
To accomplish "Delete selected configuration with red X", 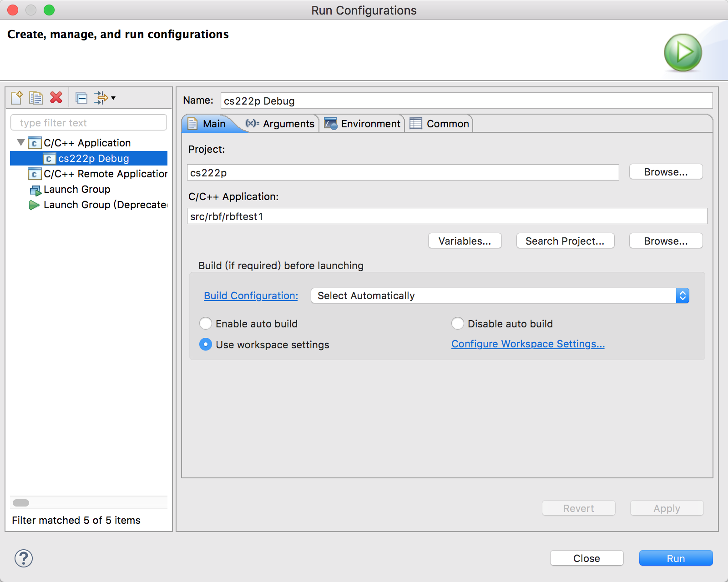I will 56,98.
